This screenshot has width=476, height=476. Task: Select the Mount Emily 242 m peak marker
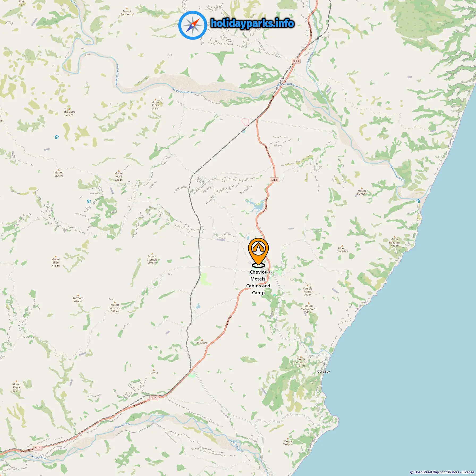155,99
